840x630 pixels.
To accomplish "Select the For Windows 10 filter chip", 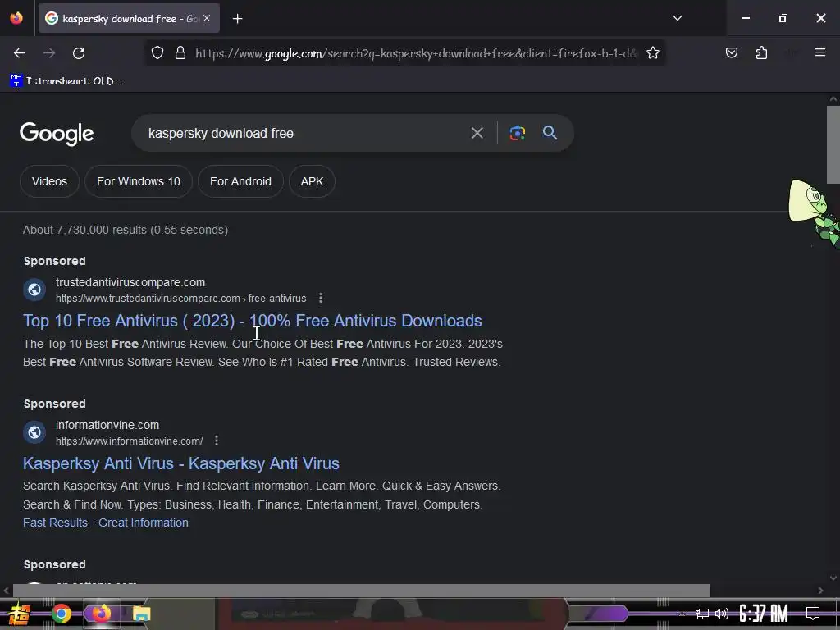I will tap(138, 181).
